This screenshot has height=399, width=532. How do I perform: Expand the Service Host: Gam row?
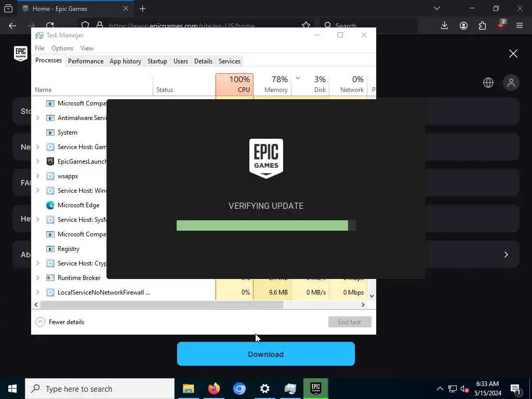click(x=37, y=147)
